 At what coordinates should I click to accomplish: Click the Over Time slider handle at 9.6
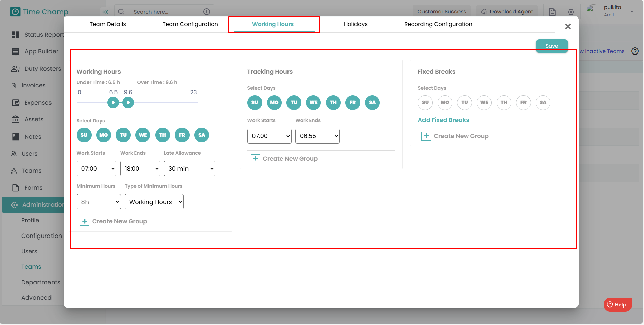[x=128, y=102]
